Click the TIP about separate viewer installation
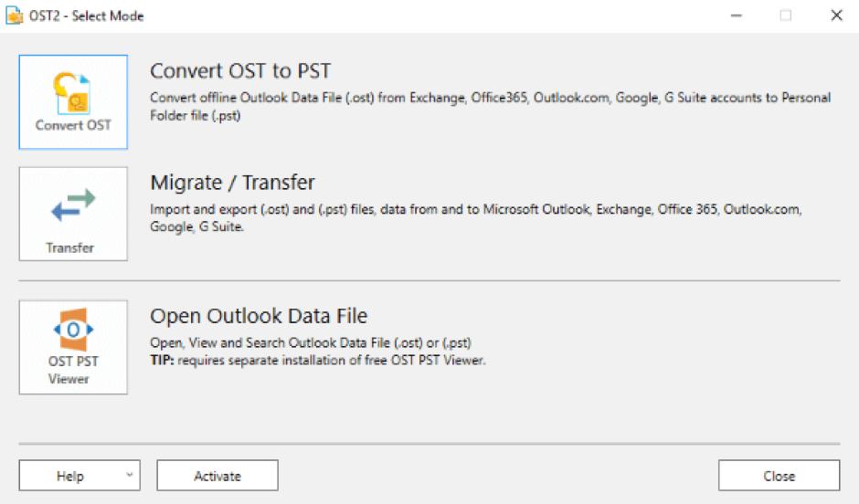The image size is (859, 504). pos(316,359)
